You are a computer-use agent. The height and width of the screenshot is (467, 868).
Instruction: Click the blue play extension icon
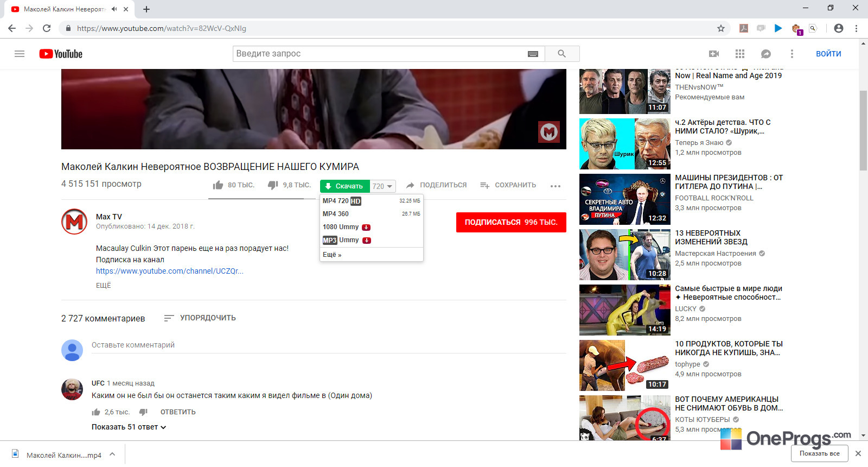pyautogui.click(x=778, y=28)
